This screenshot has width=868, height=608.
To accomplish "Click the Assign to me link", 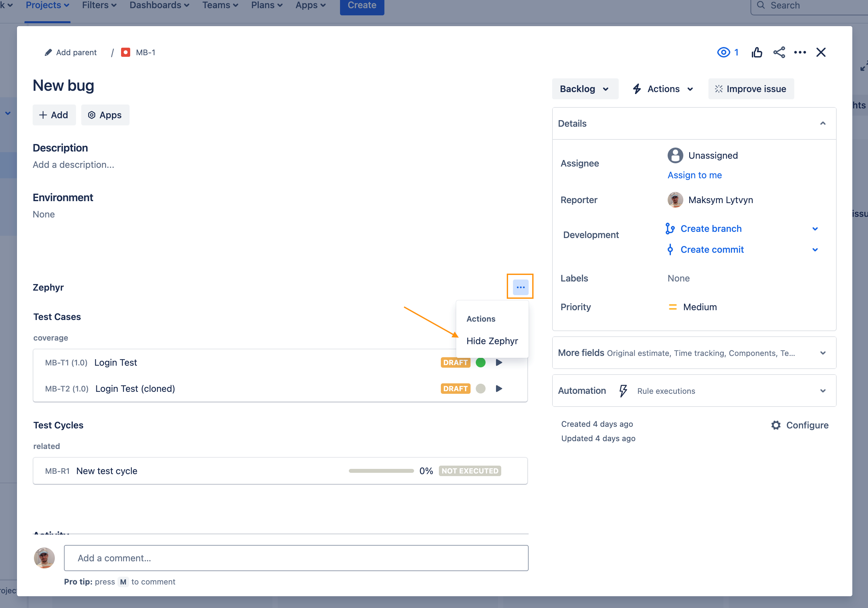I will (x=694, y=175).
